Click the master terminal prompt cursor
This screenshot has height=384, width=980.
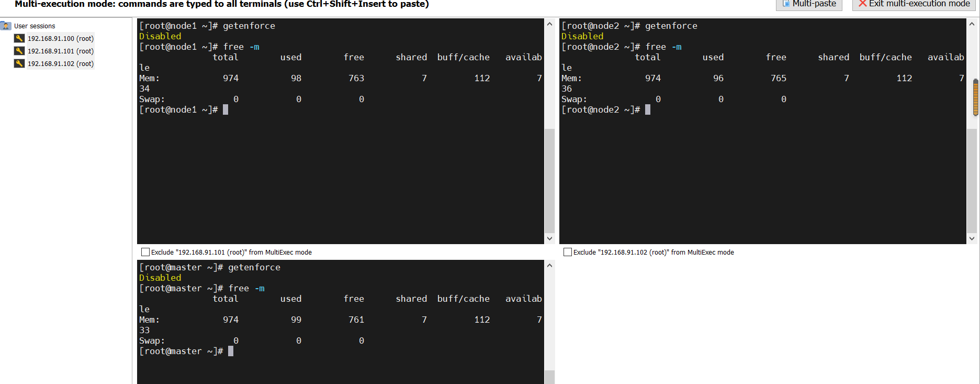pos(231,351)
